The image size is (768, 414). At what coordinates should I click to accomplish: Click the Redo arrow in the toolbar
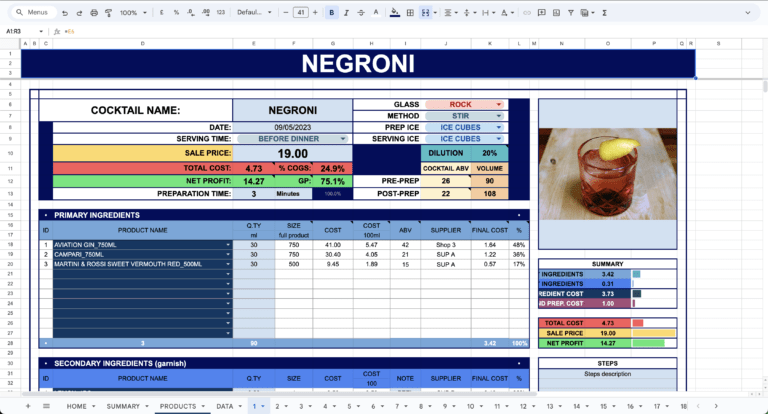[79, 13]
